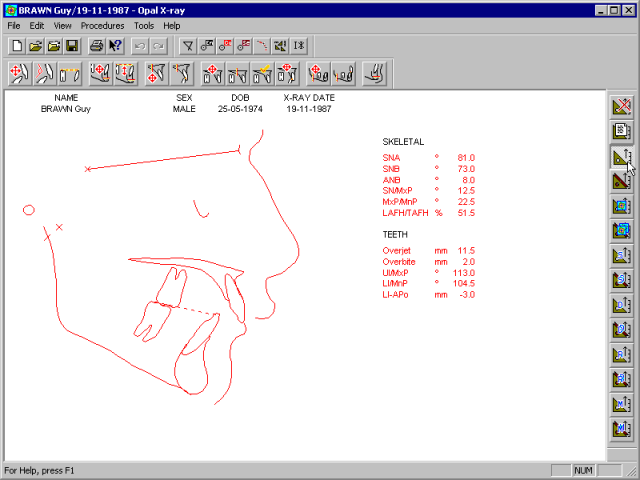Open the View menu
Screen dimensions: 640x480
tap(62, 25)
